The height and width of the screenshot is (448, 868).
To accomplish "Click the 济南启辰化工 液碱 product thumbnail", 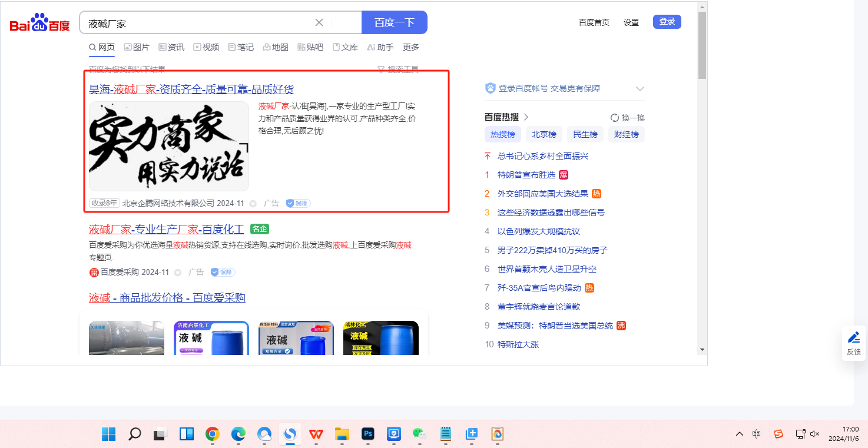I will (x=211, y=338).
